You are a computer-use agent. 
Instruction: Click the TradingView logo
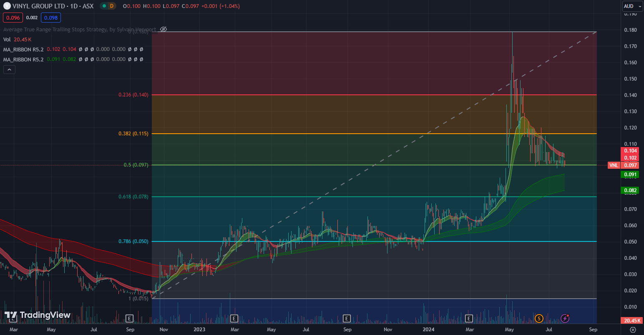pos(38,315)
